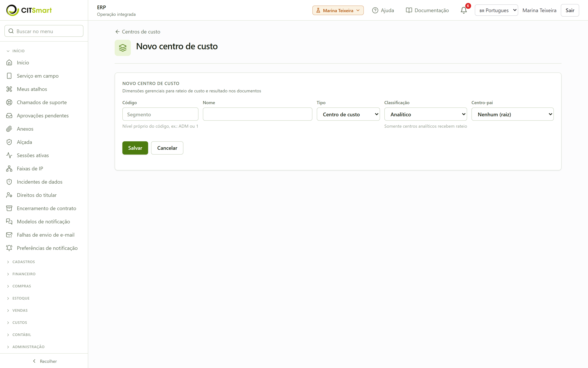The width and height of the screenshot is (588, 368).
Task: Open Direitos do titular user-gear icon
Action: tap(9, 195)
